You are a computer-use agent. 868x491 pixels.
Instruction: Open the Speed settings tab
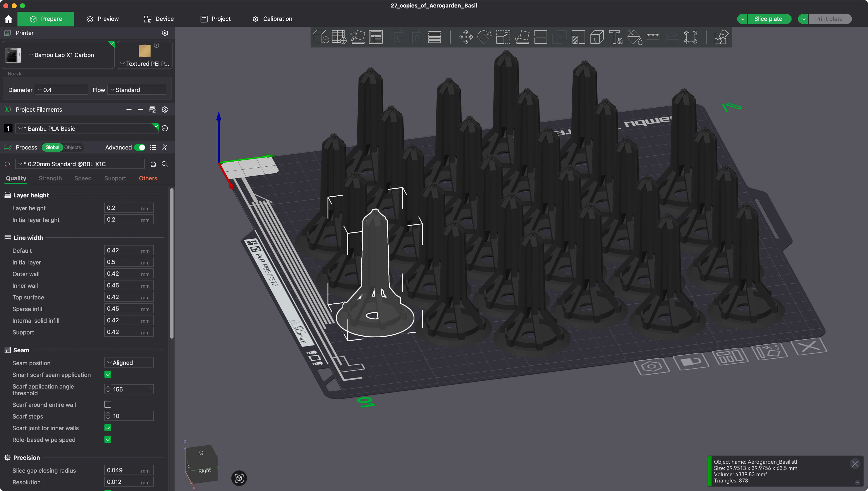(x=83, y=178)
